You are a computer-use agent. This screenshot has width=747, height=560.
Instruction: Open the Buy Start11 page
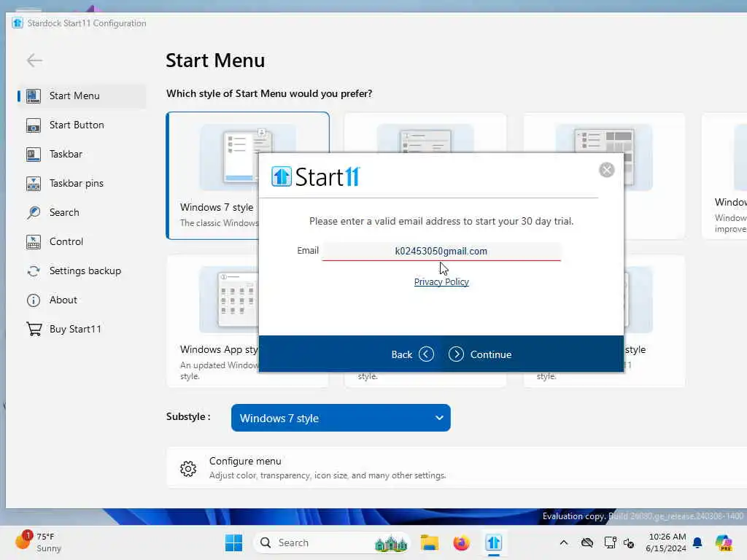(82, 329)
